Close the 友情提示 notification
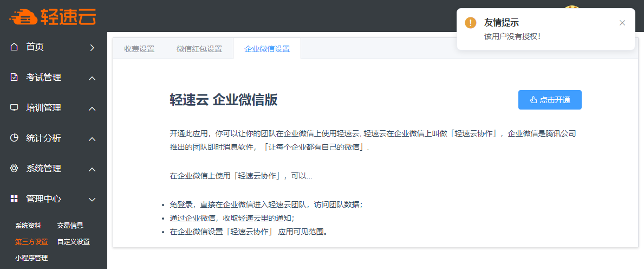The width and height of the screenshot is (644, 269). pyautogui.click(x=622, y=23)
